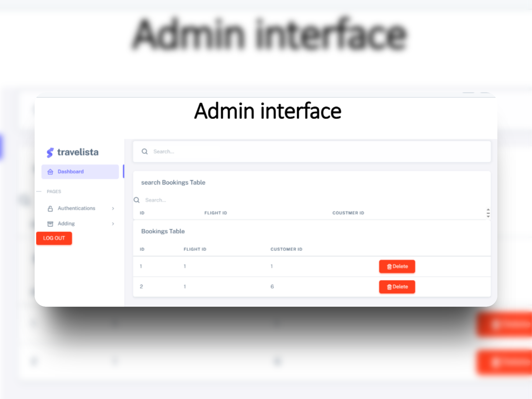Viewport: 532px width, 399px height.
Task: Delete booking with ID 1
Action: click(x=397, y=266)
